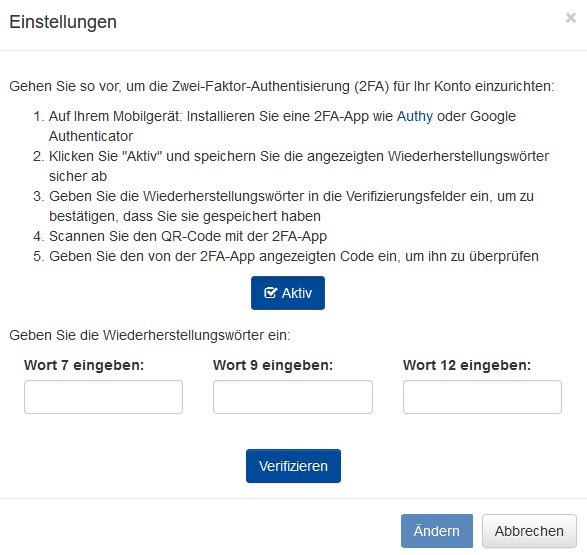Click the Ändern button
The width and height of the screenshot is (587, 555).
pos(437,531)
